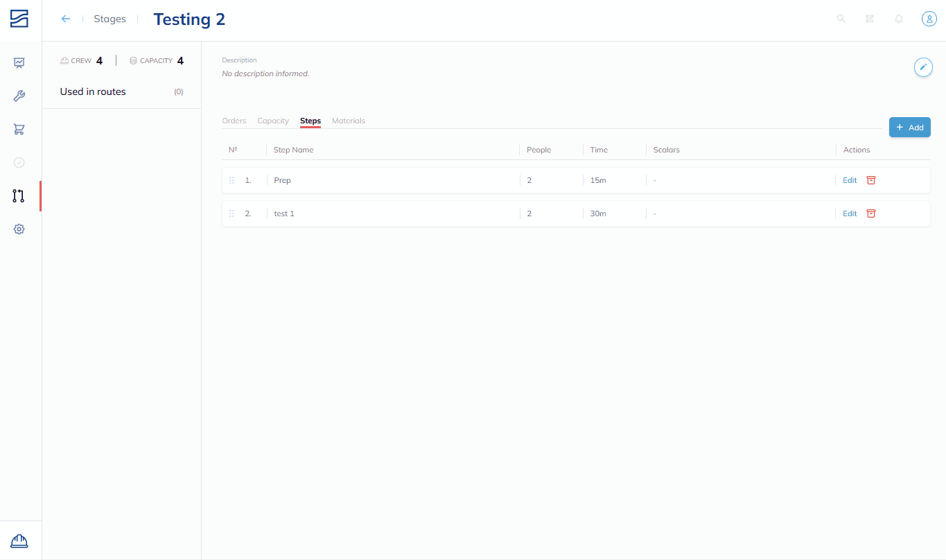Click the Crew count label
946x560 pixels.
(81, 61)
